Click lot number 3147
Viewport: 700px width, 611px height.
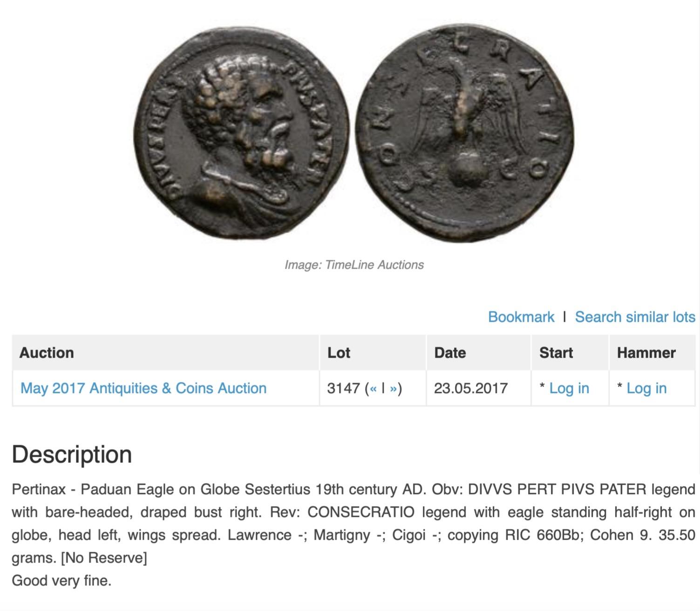(343, 388)
